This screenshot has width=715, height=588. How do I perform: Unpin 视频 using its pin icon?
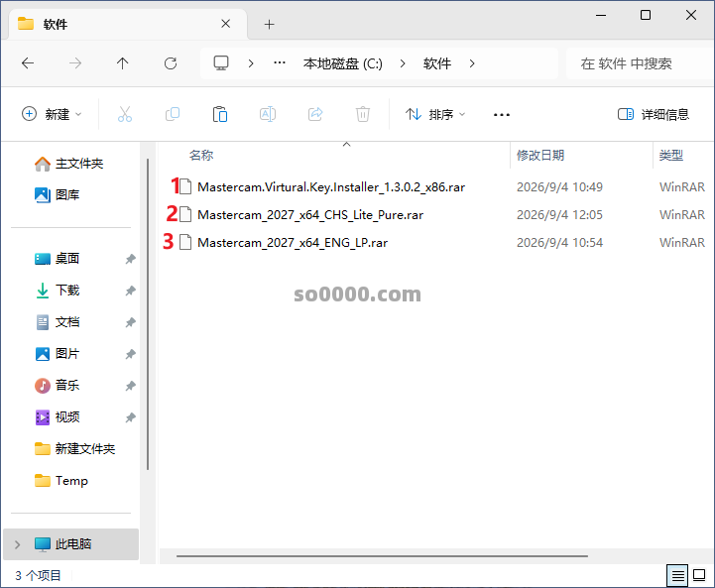click(131, 417)
